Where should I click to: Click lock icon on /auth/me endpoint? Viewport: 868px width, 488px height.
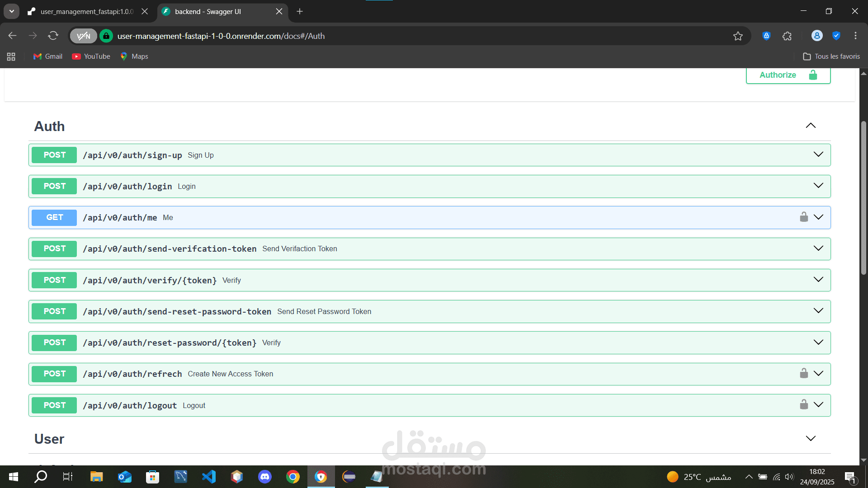[803, 217]
